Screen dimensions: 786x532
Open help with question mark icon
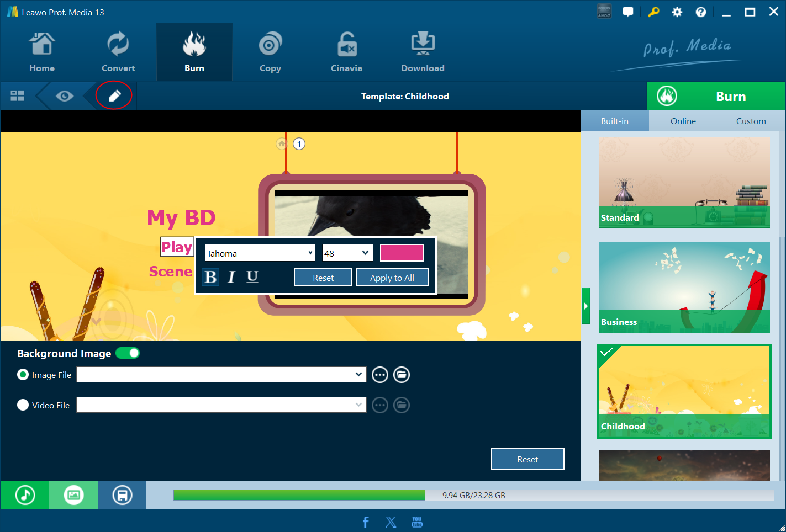(701, 12)
